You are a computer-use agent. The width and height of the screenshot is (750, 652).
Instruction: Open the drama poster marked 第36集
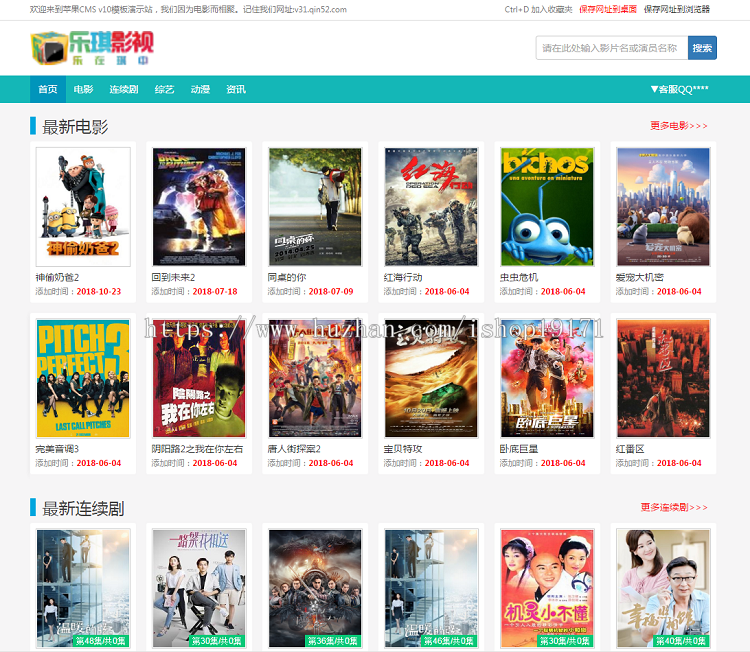tap(315, 588)
